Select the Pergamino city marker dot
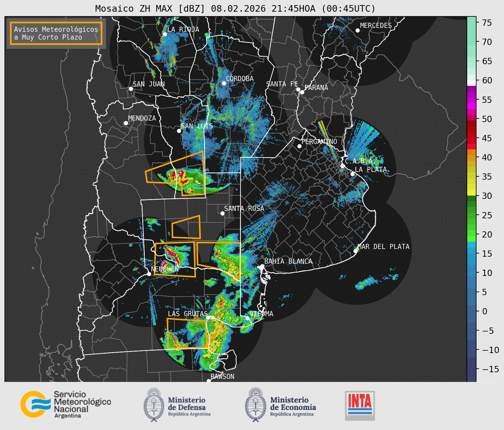504x430 pixels. pyautogui.click(x=299, y=146)
